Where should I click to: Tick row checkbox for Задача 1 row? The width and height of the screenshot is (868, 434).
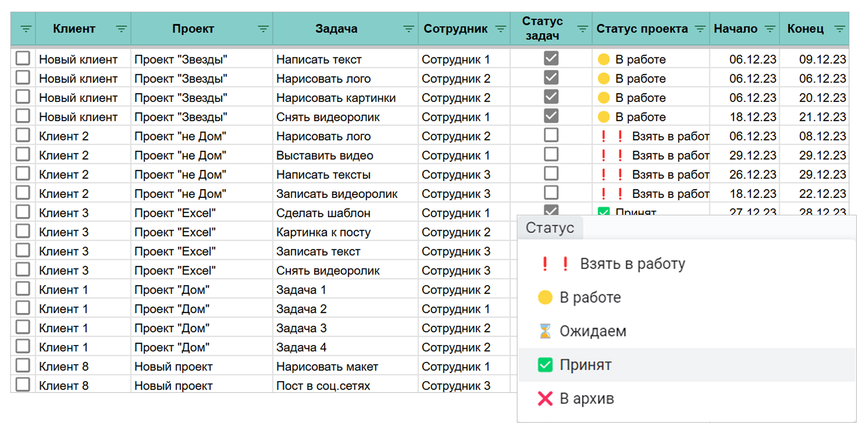click(23, 289)
